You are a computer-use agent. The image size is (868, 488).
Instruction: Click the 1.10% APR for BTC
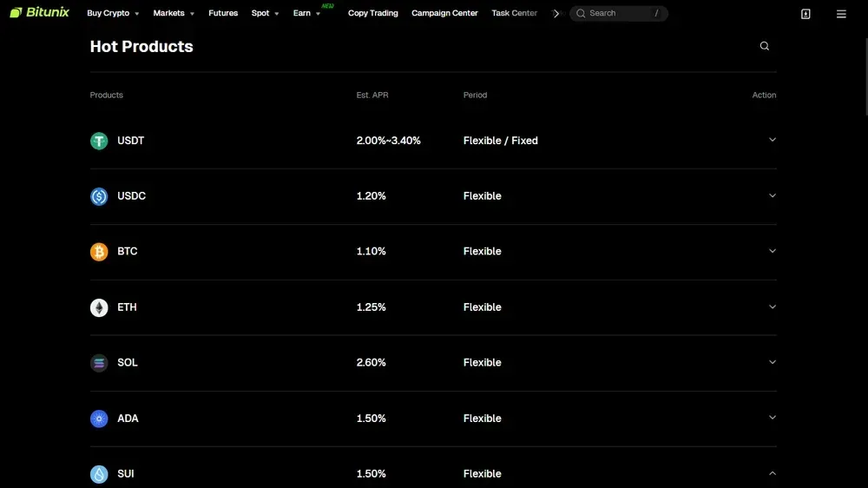click(x=371, y=252)
